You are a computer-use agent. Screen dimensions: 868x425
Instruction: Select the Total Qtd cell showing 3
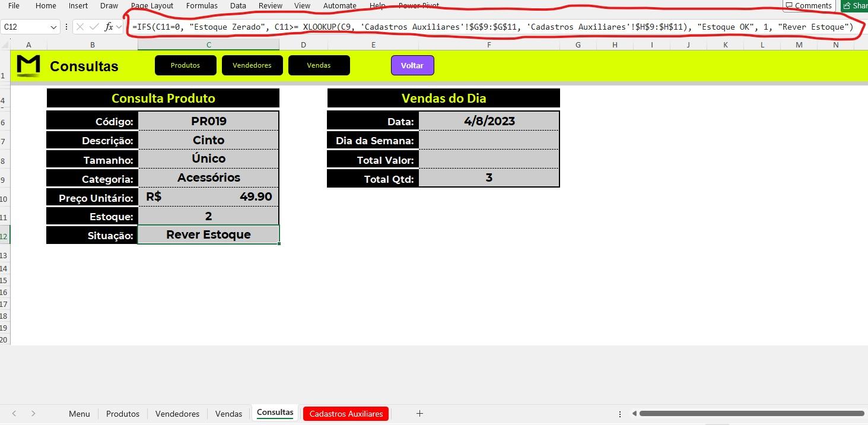[489, 177]
